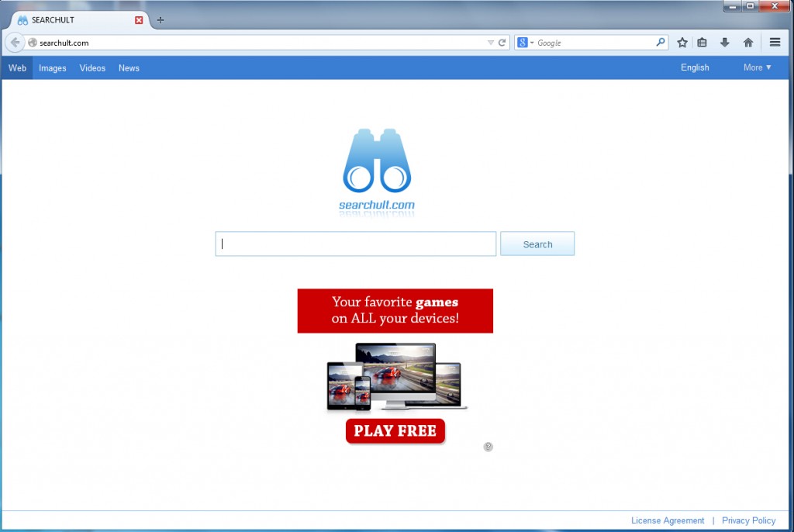
Task: Focus the searchult main search field
Action: [x=355, y=244]
